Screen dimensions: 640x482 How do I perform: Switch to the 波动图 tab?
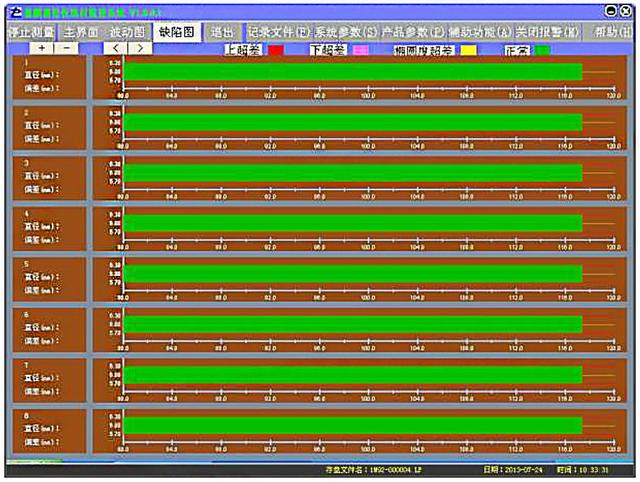[x=128, y=32]
